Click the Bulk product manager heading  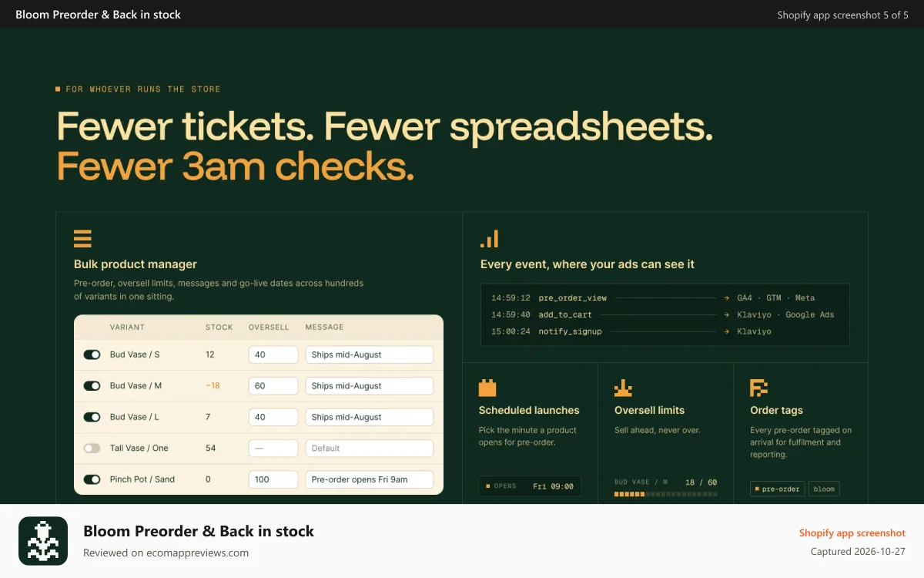pos(136,264)
